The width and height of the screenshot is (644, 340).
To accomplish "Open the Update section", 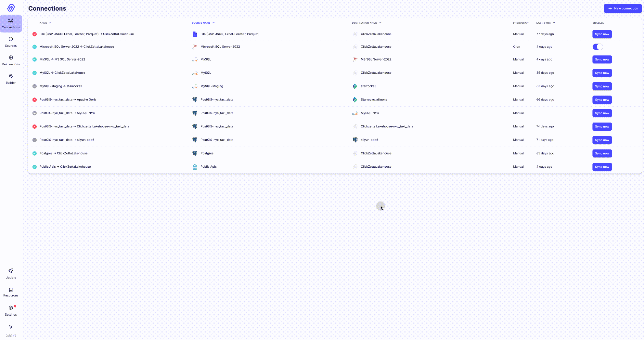I will coord(11,273).
